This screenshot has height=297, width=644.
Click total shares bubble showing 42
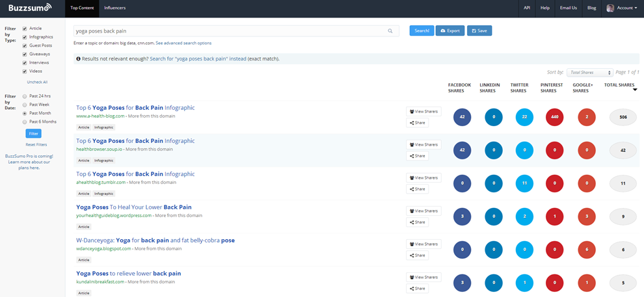pos(623,150)
